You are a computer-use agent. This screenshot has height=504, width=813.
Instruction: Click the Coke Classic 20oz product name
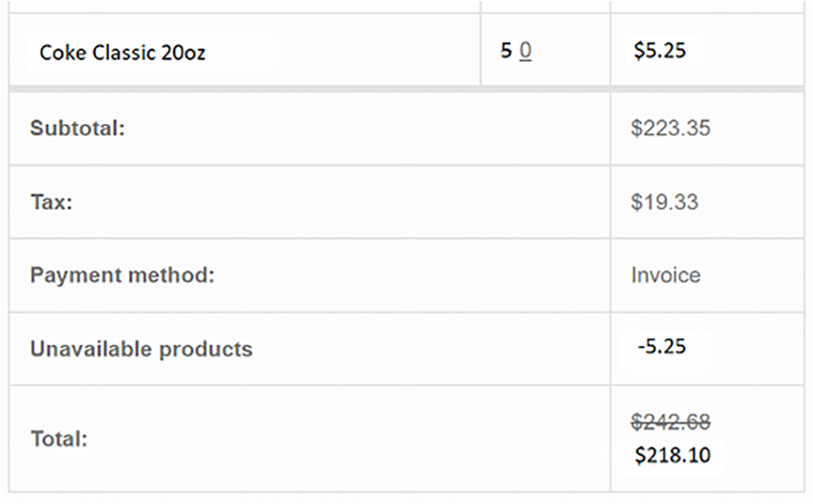tap(122, 52)
